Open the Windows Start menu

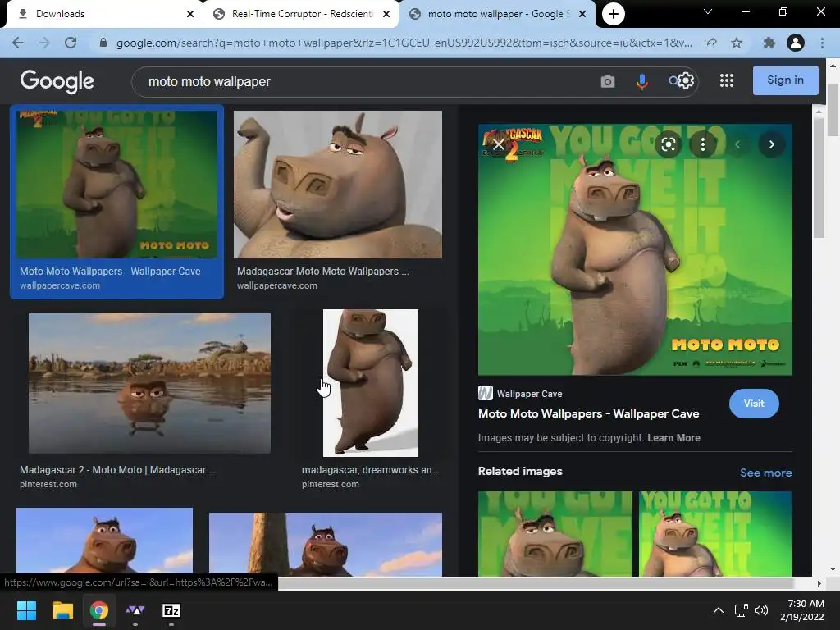tap(26, 610)
